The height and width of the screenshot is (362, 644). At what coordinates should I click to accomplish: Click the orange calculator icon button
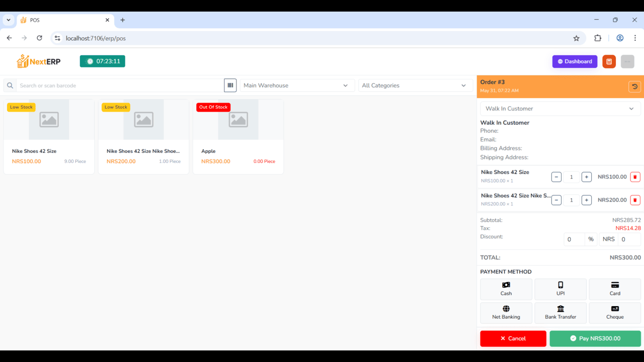tap(609, 61)
